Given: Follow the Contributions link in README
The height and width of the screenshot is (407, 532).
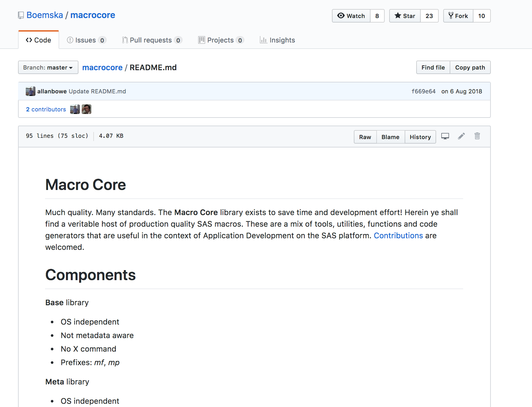Looking at the screenshot, I should (x=398, y=235).
